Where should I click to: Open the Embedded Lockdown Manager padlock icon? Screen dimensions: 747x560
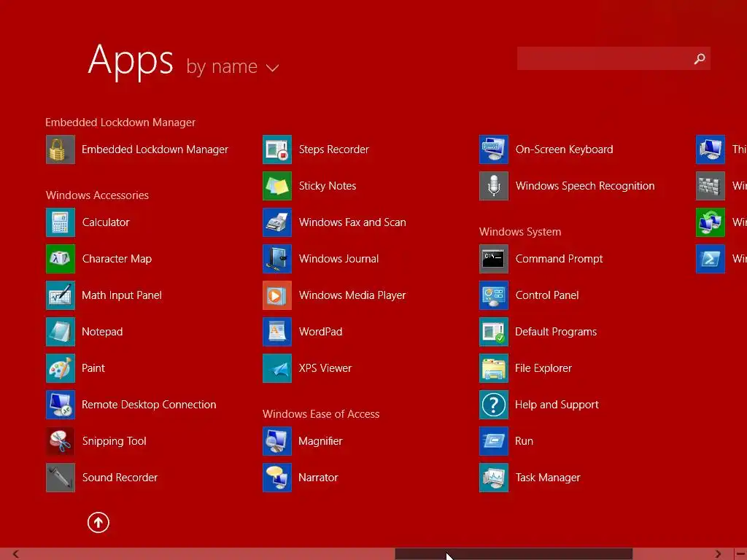click(x=61, y=149)
